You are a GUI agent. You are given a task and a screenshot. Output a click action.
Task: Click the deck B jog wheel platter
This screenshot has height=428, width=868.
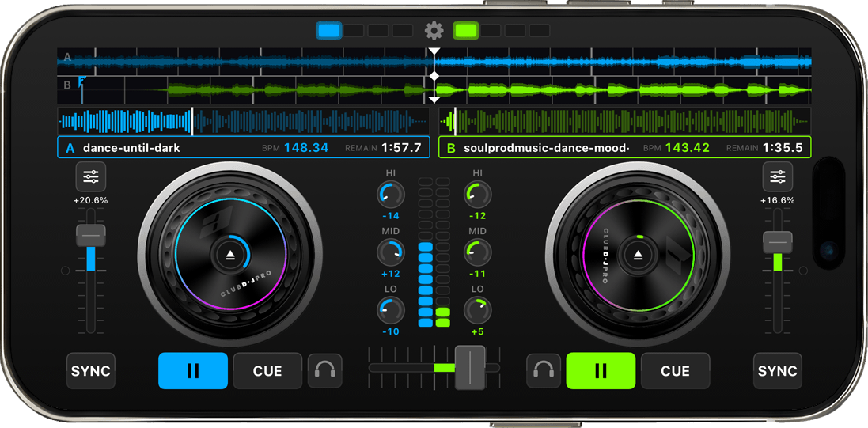[639, 255]
